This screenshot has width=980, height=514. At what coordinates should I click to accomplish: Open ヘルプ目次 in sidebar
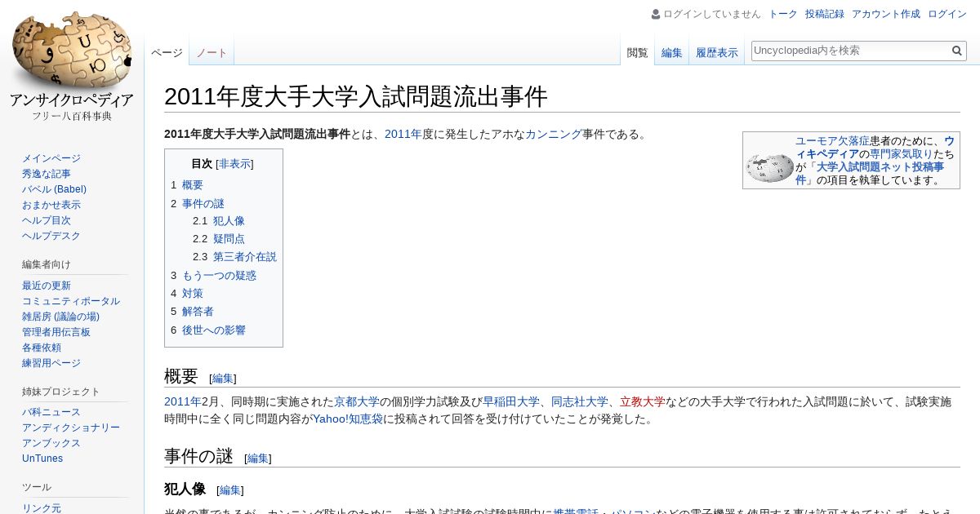pyautogui.click(x=47, y=220)
